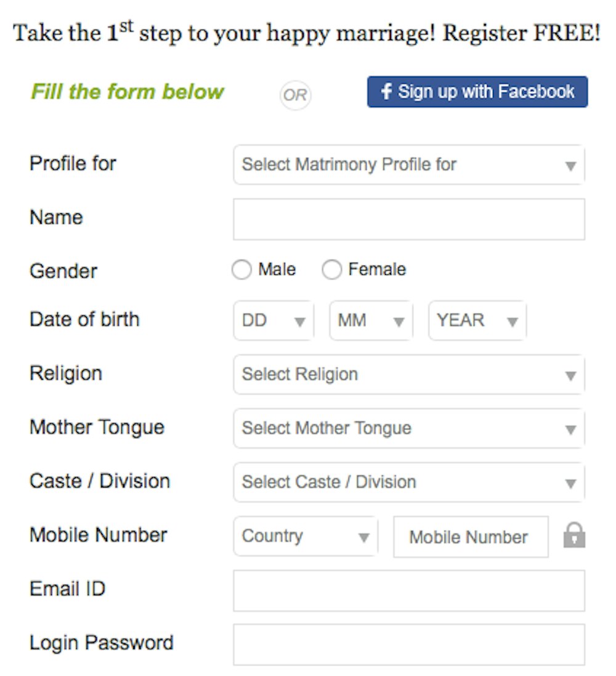This screenshot has width=616, height=676.
Task: Click the Facebook logo icon
Action: (386, 91)
